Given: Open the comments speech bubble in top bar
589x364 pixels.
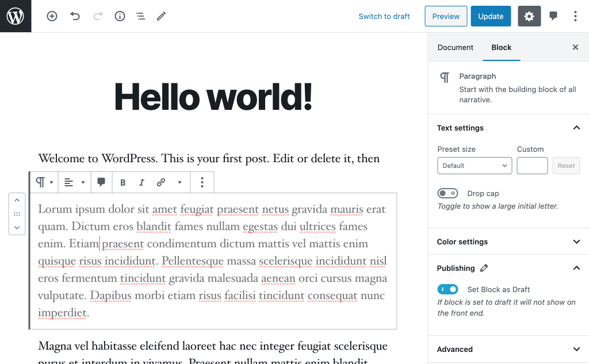Looking at the screenshot, I should coord(553,16).
